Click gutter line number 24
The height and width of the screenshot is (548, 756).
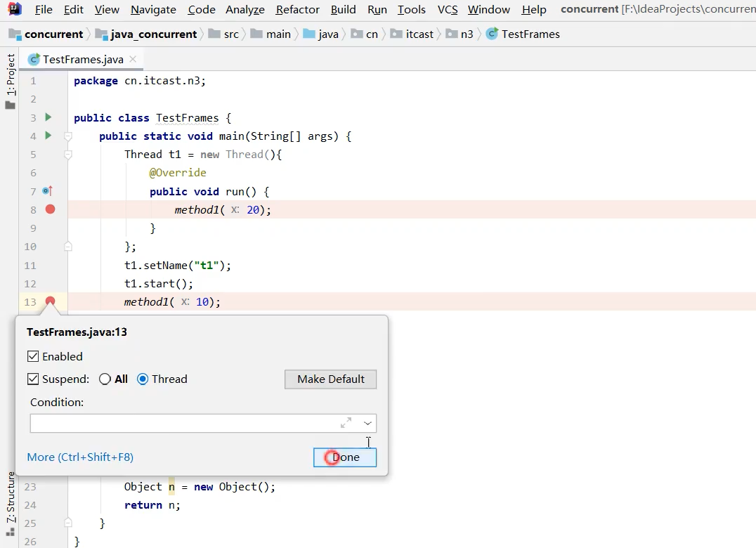[x=30, y=504]
